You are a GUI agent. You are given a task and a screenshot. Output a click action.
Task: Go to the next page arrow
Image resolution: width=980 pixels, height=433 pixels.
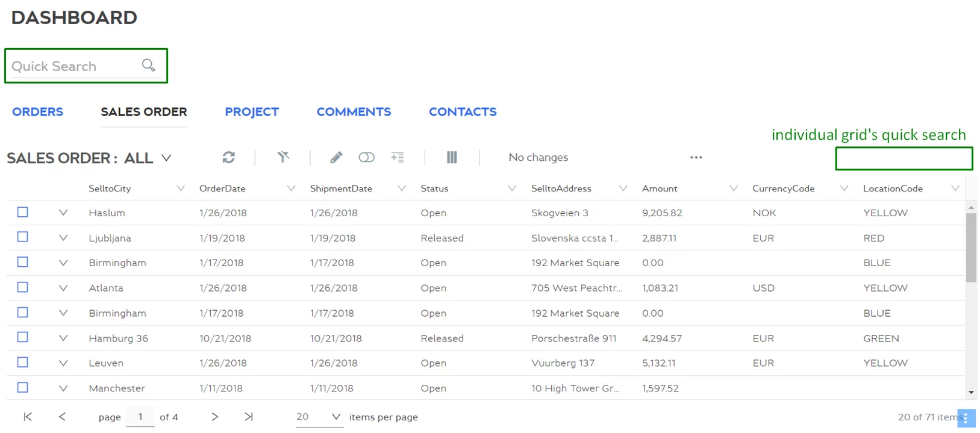(x=214, y=417)
